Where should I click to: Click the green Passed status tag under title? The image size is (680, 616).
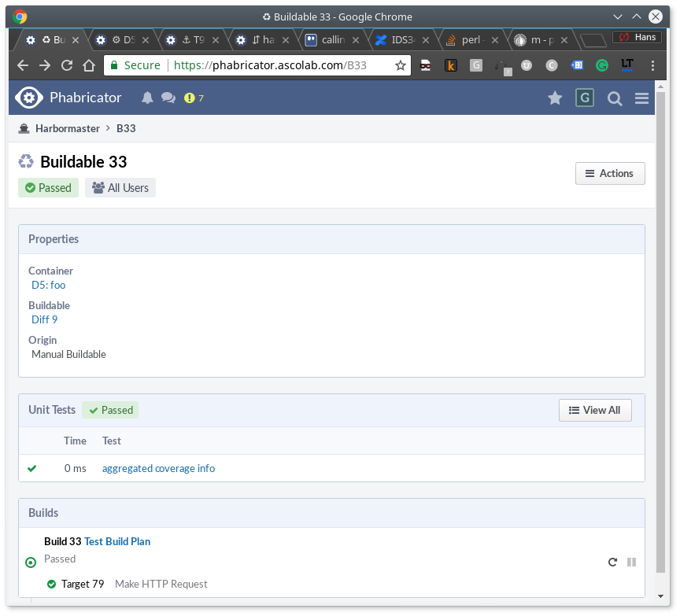[48, 188]
